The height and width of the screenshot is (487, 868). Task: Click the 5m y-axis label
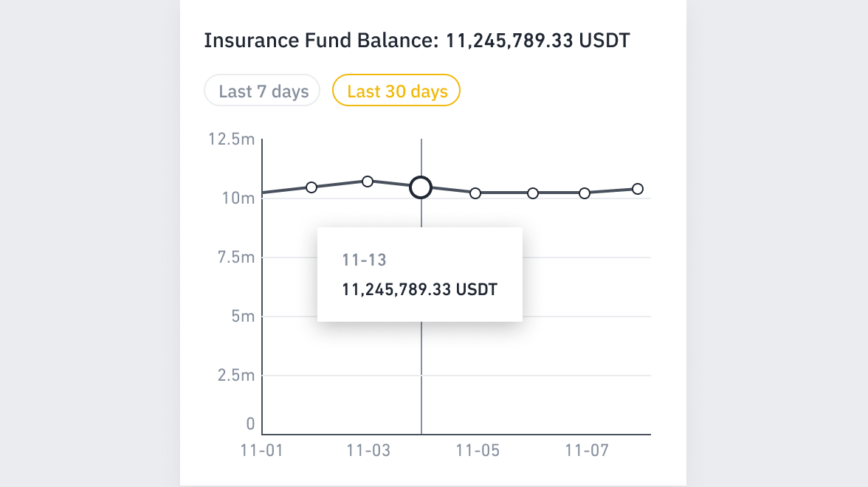click(x=243, y=317)
